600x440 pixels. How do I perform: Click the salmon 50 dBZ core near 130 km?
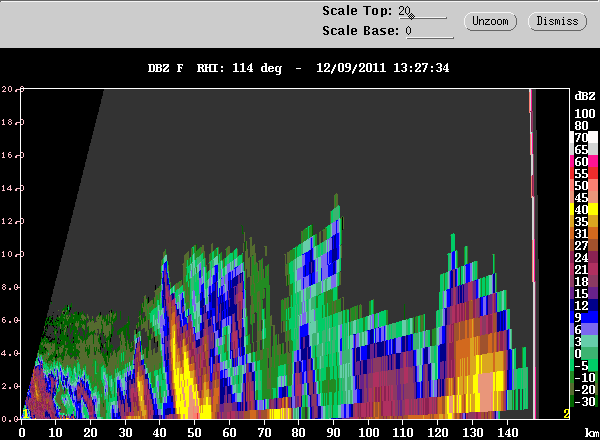[x=488, y=390]
